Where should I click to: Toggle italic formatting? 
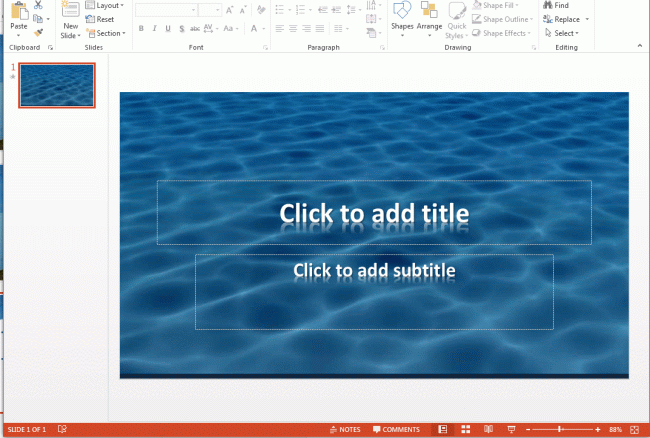click(x=154, y=29)
